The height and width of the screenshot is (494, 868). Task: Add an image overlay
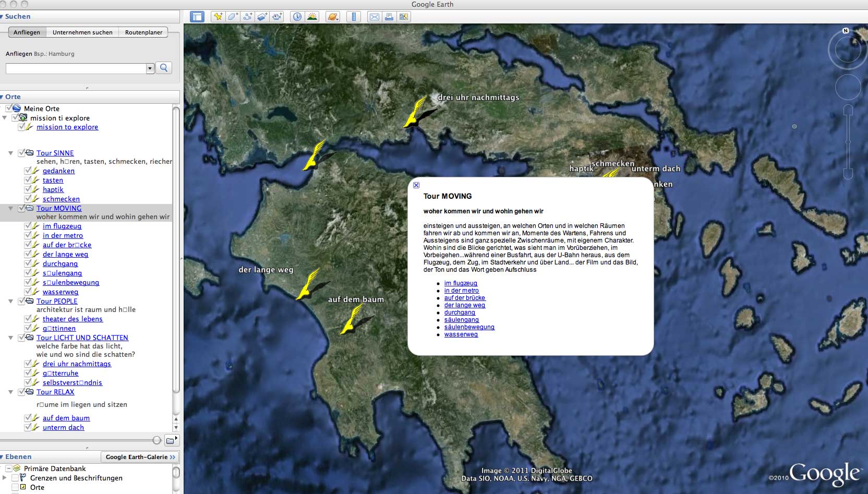click(262, 17)
